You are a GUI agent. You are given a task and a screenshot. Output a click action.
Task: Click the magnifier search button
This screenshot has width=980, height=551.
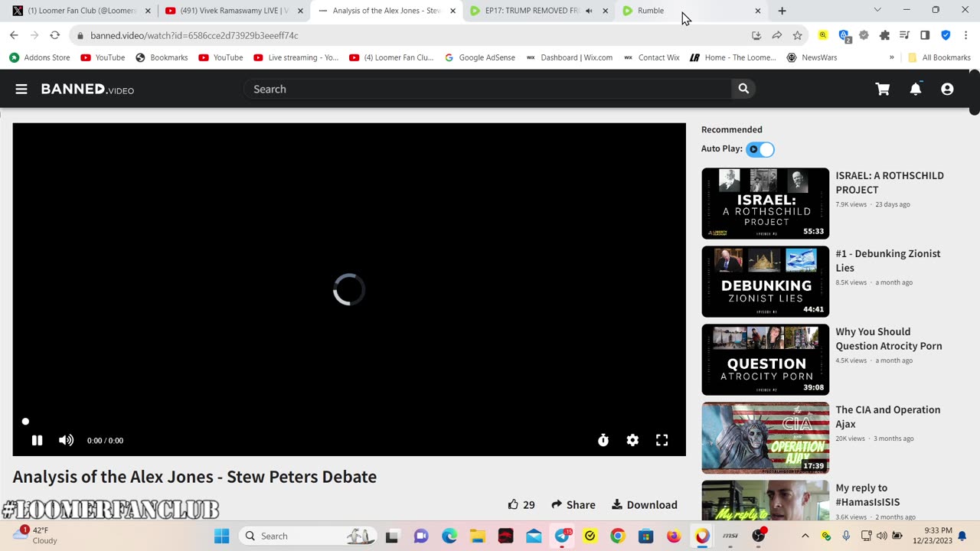pos(743,90)
